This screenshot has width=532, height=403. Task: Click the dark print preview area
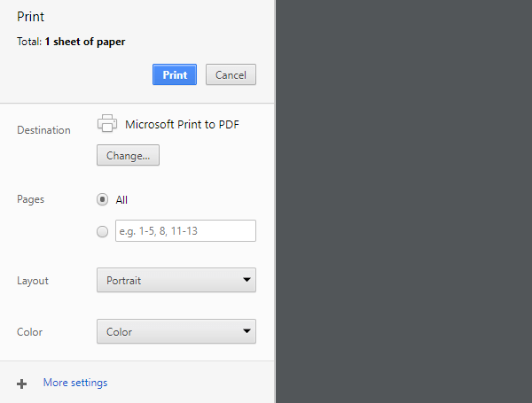[403, 201]
